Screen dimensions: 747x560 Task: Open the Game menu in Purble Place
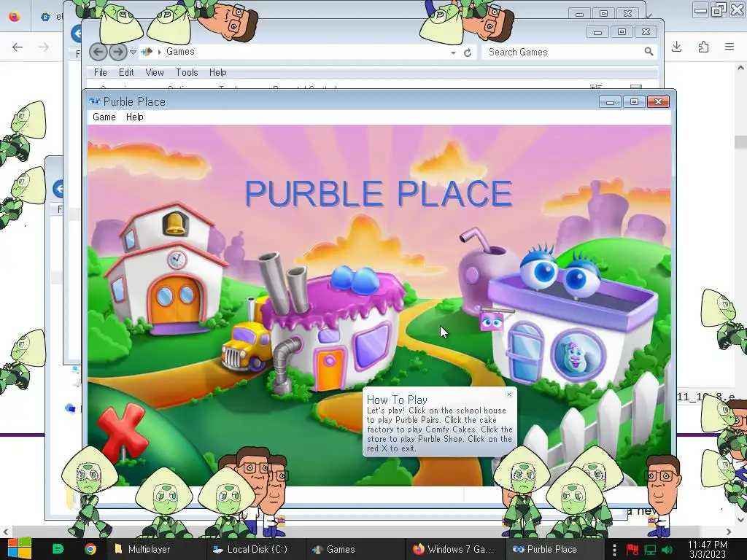tap(104, 117)
